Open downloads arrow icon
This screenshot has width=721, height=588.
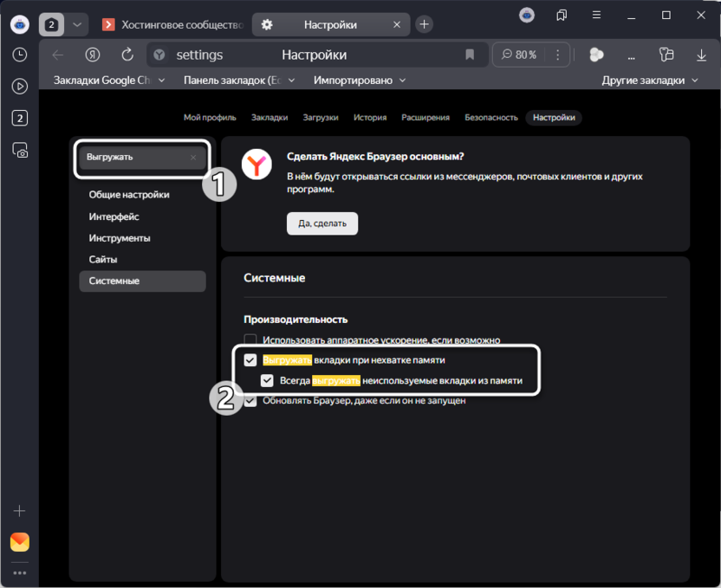click(701, 55)
